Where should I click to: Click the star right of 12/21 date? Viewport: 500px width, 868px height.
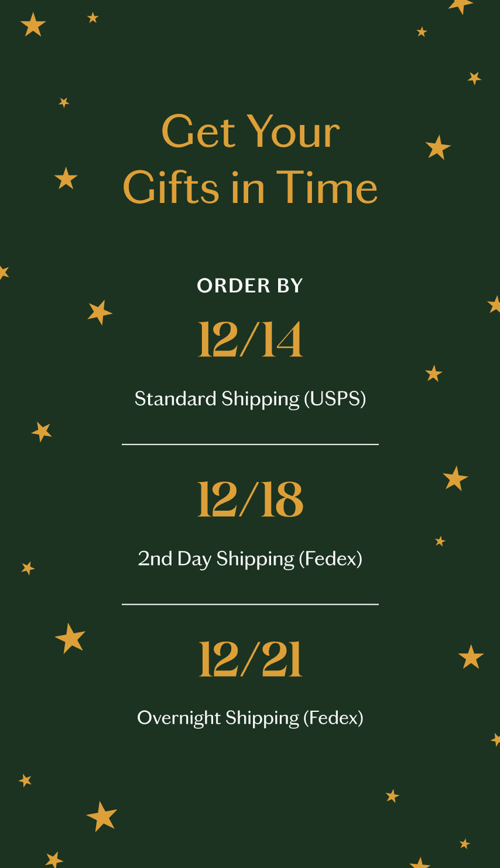[471, 657]
